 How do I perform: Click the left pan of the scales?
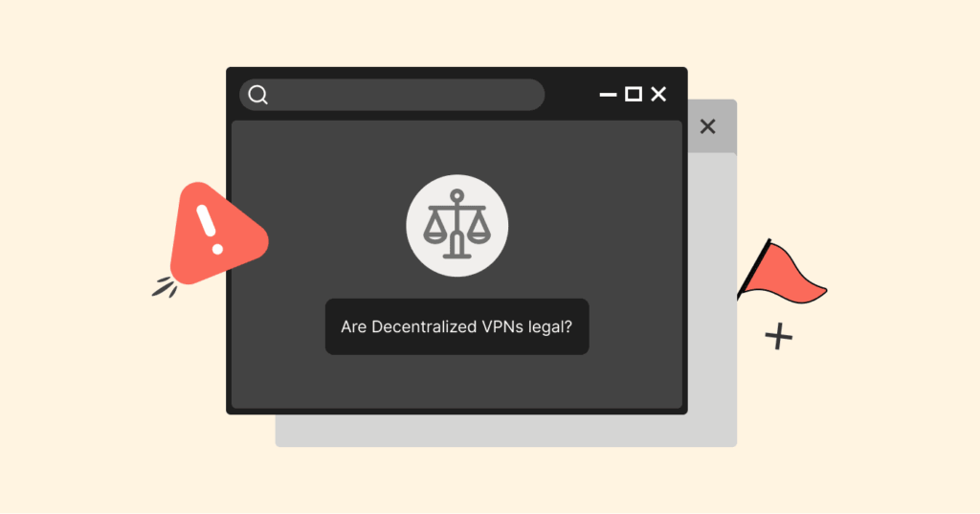[x=436, y=228]
